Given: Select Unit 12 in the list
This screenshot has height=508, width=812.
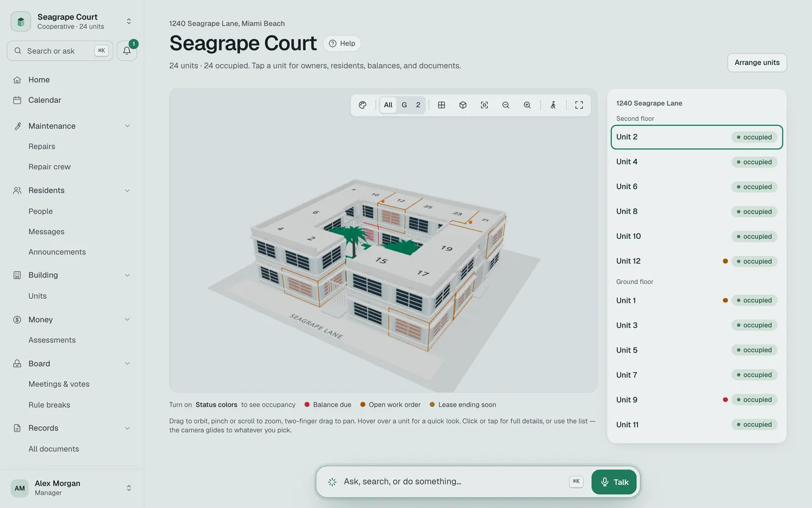Looking at the screenshot, I should pyautogui.click(x=696, y=261).
